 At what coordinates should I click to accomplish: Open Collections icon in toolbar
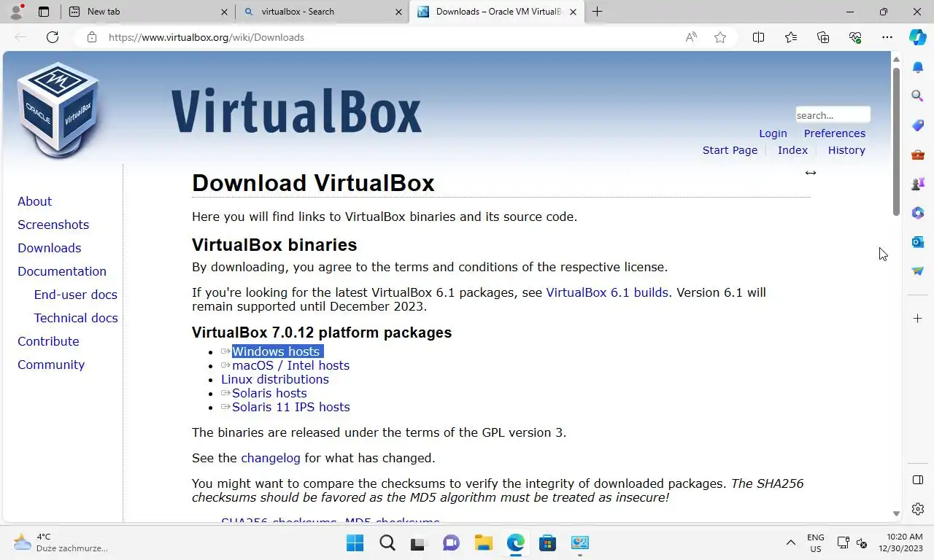tap(823, 37)
